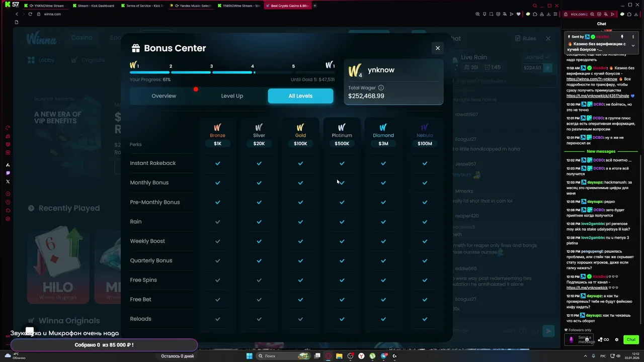Click the Gold 4 user rank badge

click(x=355, y=71)
